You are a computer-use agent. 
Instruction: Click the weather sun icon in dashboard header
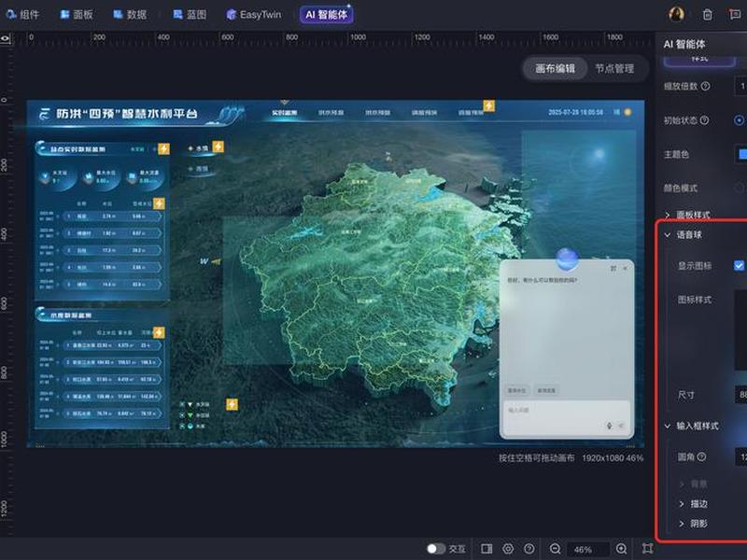627,112
